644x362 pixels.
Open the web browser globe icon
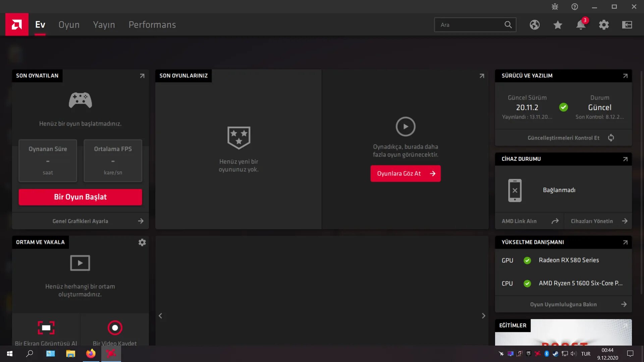(535, 25)
